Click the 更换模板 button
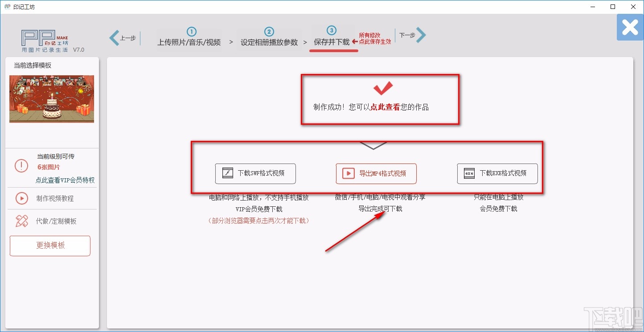The width and height of the screenshot is (644, 332). [x=50, y=246]
